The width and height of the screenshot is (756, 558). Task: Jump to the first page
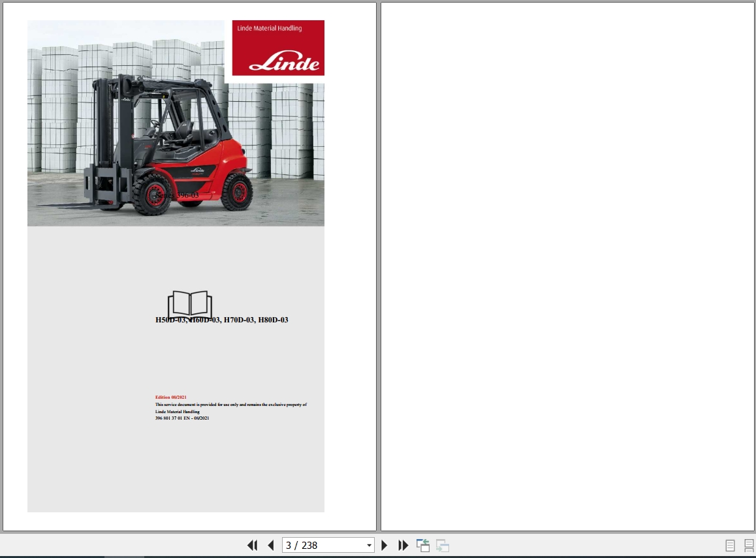click(252, 545)
